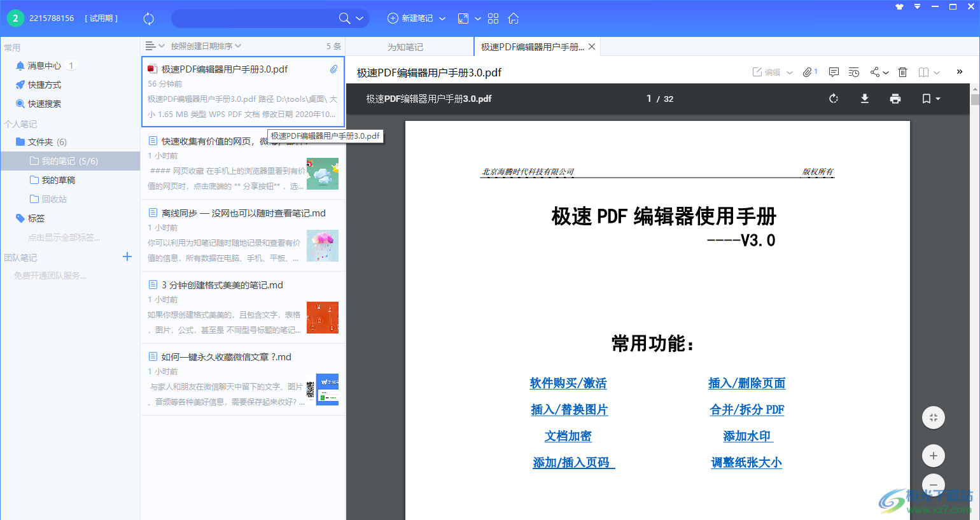Open note 如何一键永久收藏微信文章 ?.md
Viewport: 980px width, 520px height.
pyautogui.click(x=243, y=380)
